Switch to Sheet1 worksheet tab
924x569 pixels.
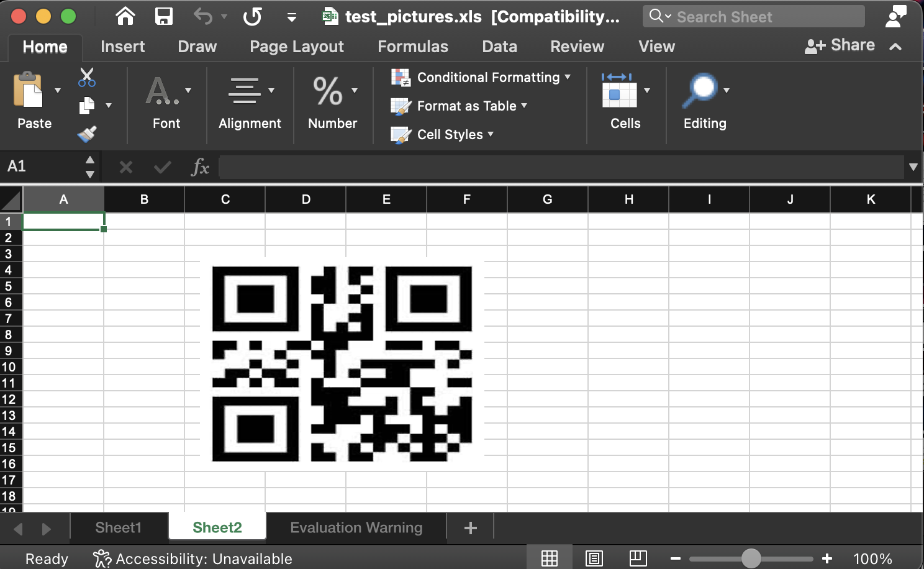point(118,527)
